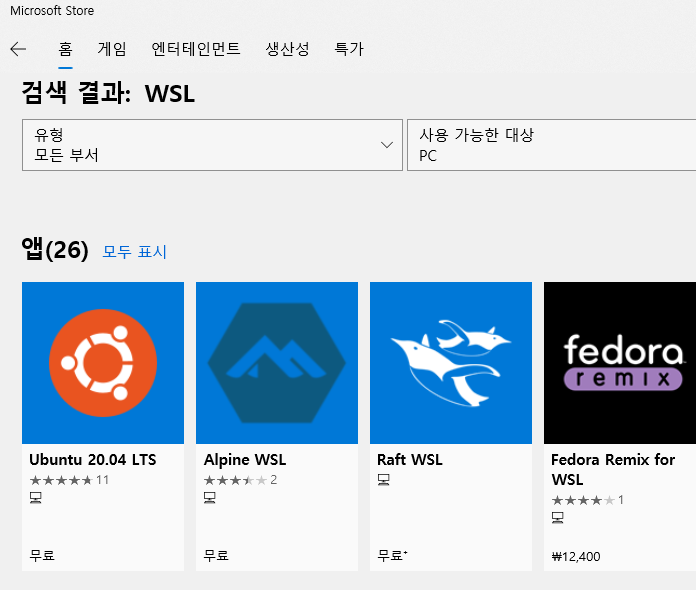The height and width of the screenshot is (590, 696).
Task: Click the PC device icon under Alpine WSL
Action: (210, 497)
